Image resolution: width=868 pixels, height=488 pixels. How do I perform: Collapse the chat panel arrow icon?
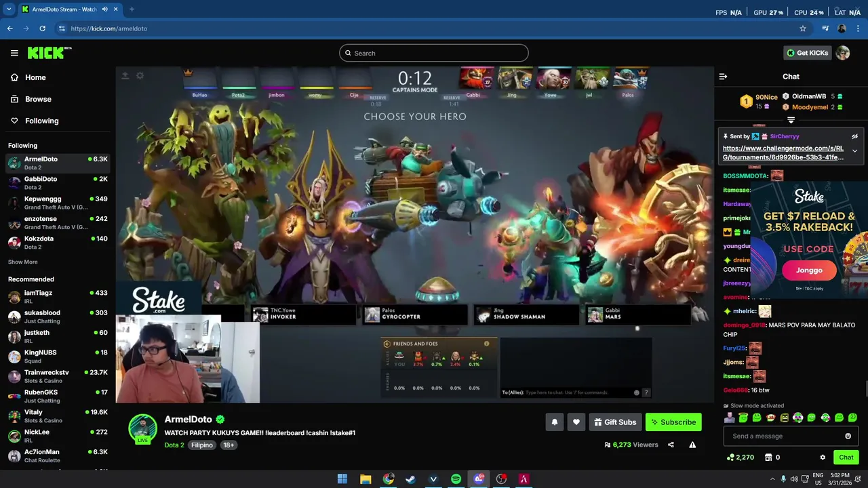(x=723, y=77)
